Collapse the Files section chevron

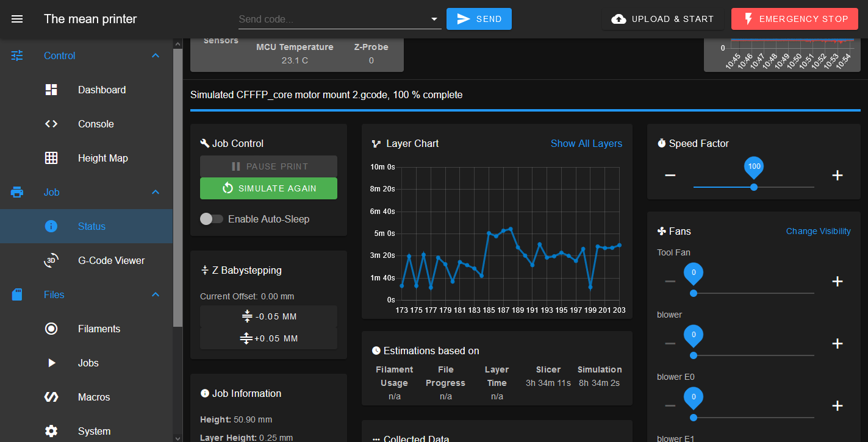point(156,294)
